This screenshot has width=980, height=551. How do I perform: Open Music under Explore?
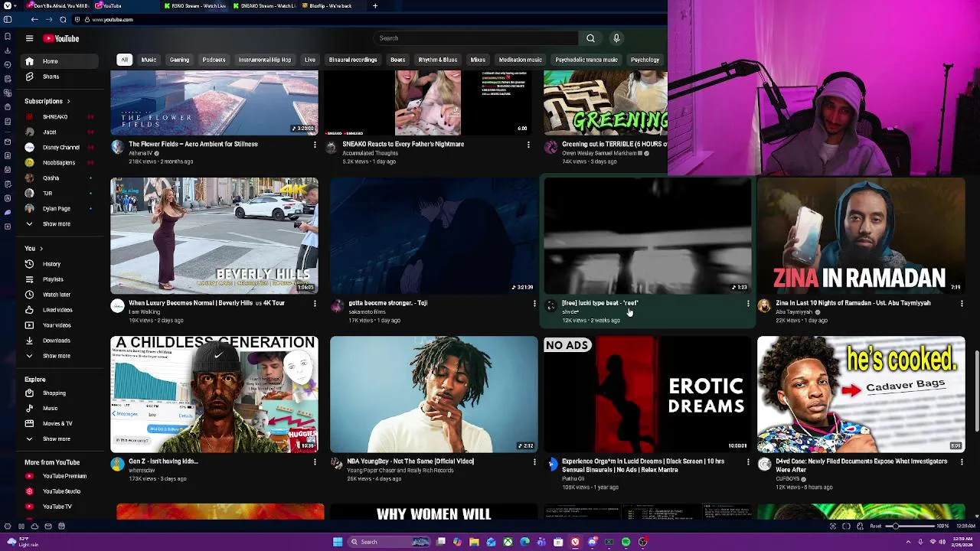point(60,409)
